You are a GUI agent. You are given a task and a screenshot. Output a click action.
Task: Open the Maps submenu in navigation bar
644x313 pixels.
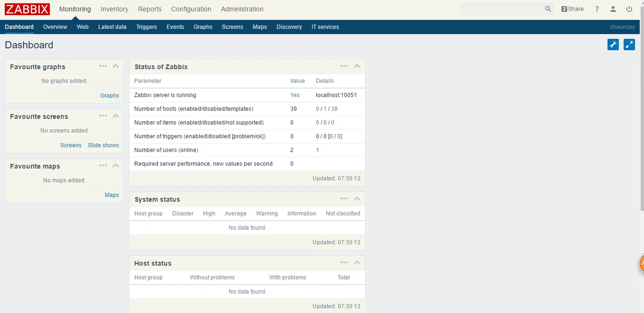260,27
